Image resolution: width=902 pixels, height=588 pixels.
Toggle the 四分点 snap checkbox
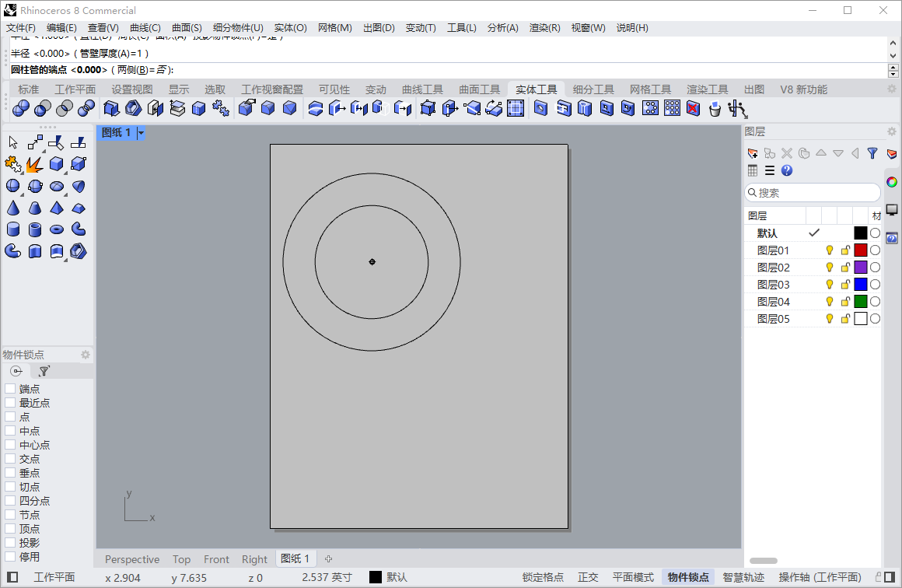[10, 500]
